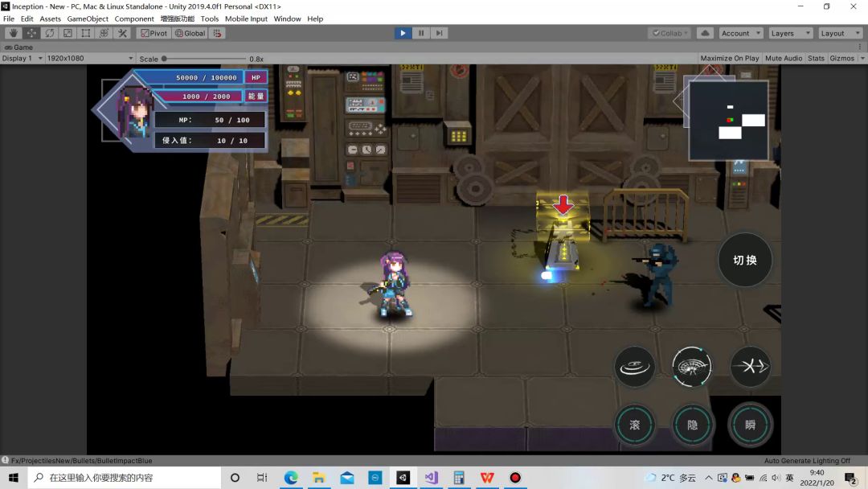Click the Step frame button
The width and height of the screenshot is (868, 489).
click(439, 33)
